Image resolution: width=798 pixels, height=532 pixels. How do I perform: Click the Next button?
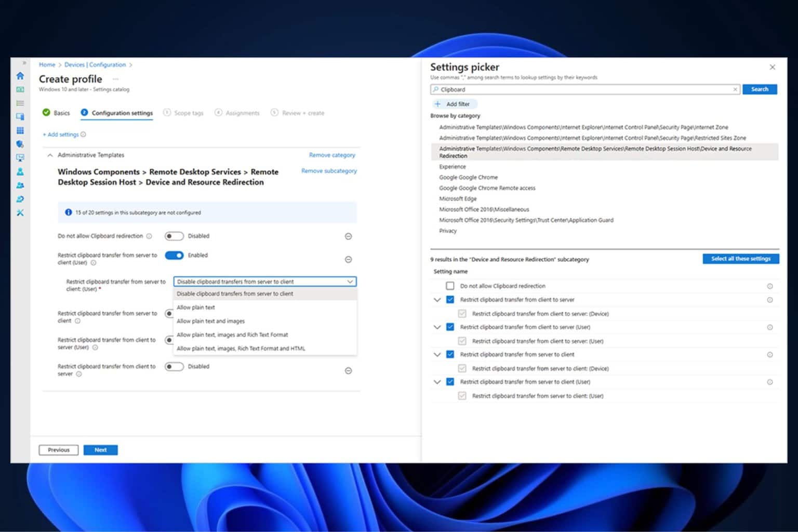[x=100, y=450]
